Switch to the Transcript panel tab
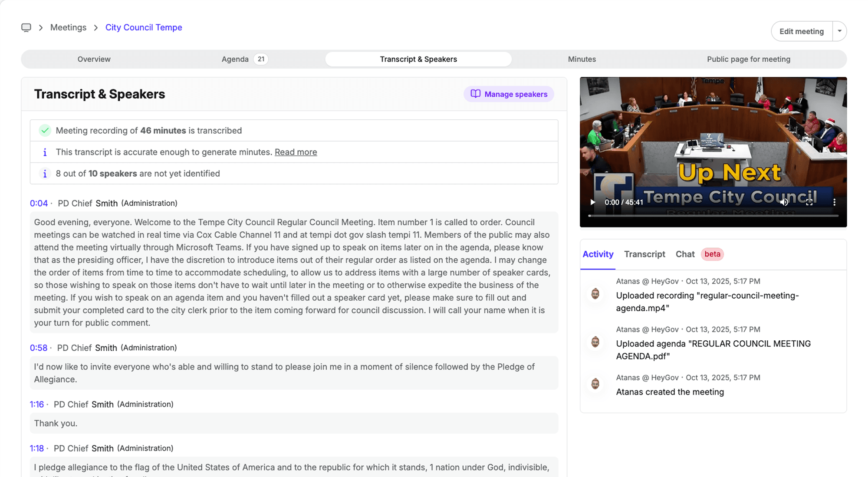Image resolution: width=868 pixels, height=477 pixels. point(644,254)
